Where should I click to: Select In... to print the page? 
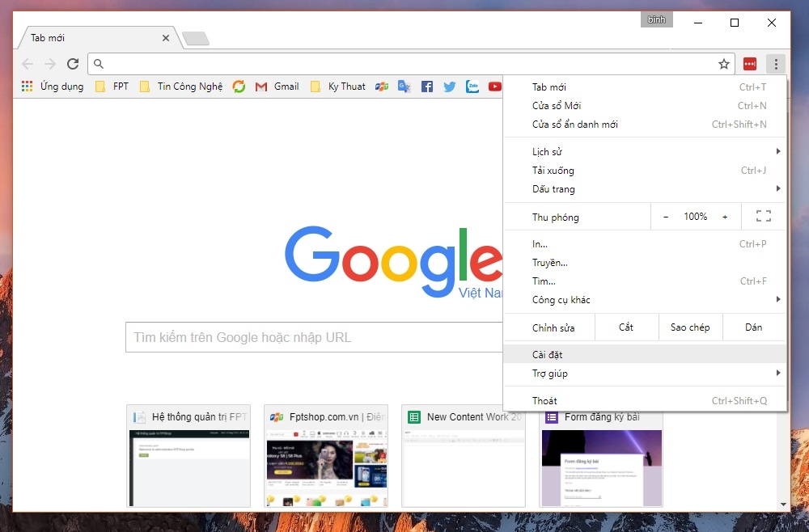click(645, 244)
